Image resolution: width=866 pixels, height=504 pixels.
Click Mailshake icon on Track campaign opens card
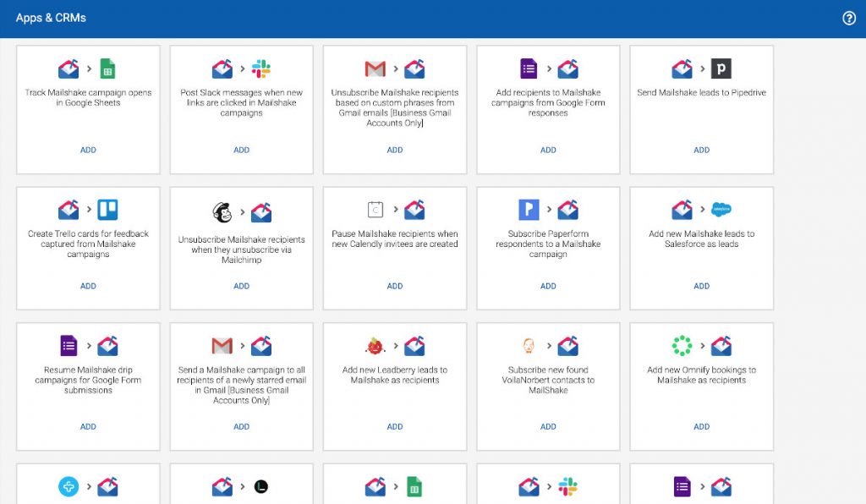[69, 69]
